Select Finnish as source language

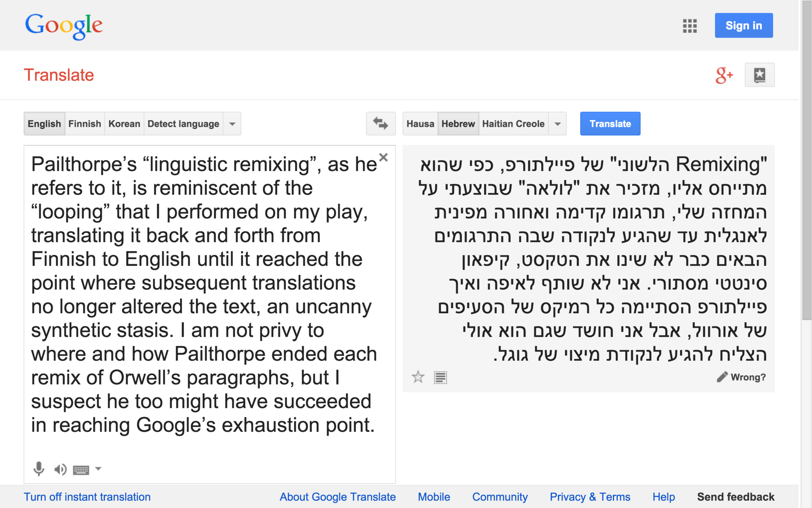click(85, 124)
